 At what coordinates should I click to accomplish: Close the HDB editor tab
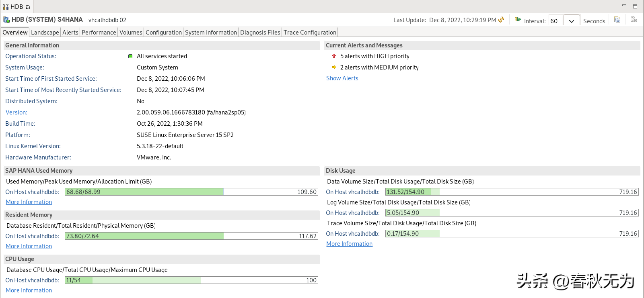click(28, 7)
